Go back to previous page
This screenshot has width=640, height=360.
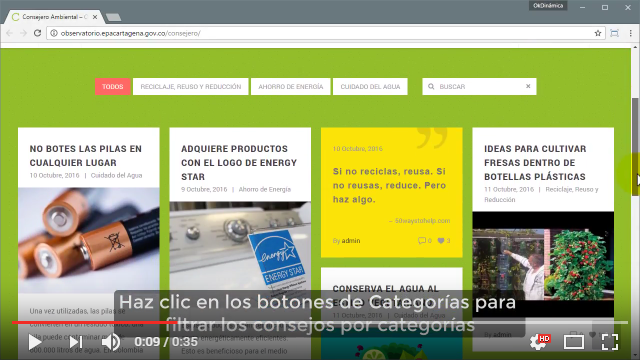(x=9, y=33)
